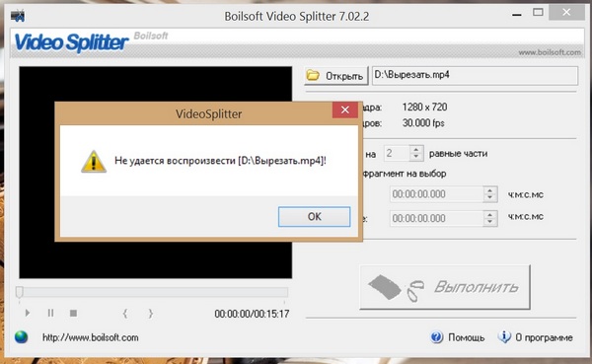Click the 1280 x 720 frame size value
The image size is (592, 364).
(424, 108)
